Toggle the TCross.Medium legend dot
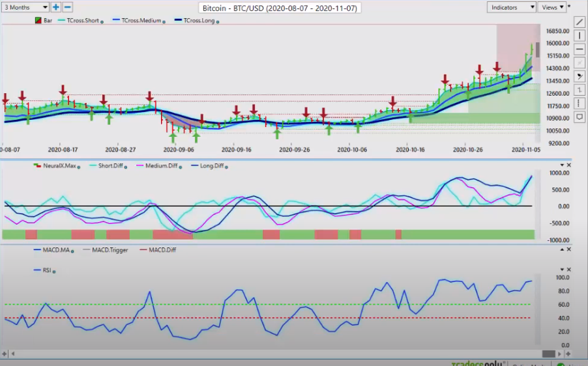588x366 pixels. tap(164, 21)
